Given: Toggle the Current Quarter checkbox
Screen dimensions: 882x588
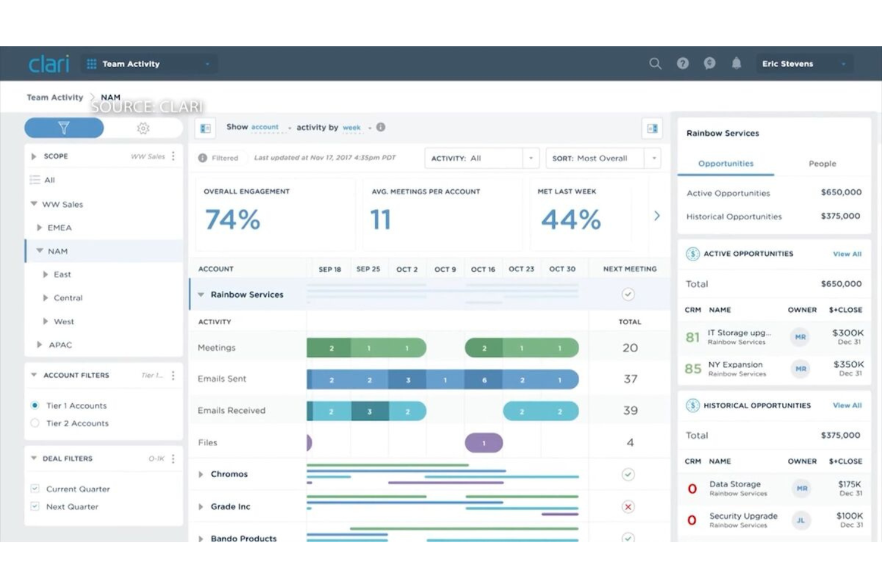Looking at the screenshot, I should tap(35, 489).
